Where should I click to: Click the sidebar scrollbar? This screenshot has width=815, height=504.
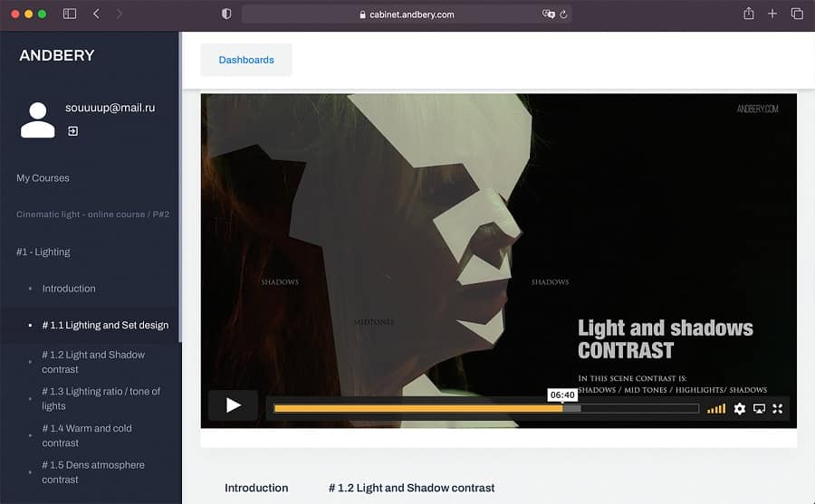point(180,187)
